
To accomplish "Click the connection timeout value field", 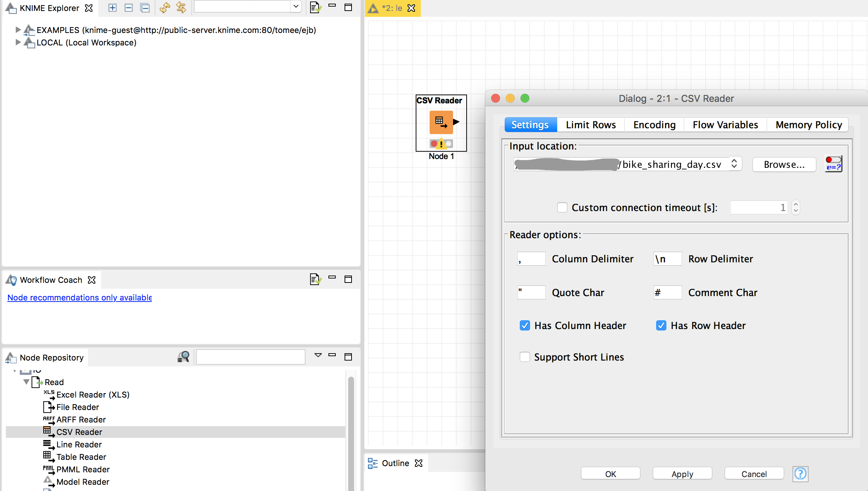I will [759, 207].
